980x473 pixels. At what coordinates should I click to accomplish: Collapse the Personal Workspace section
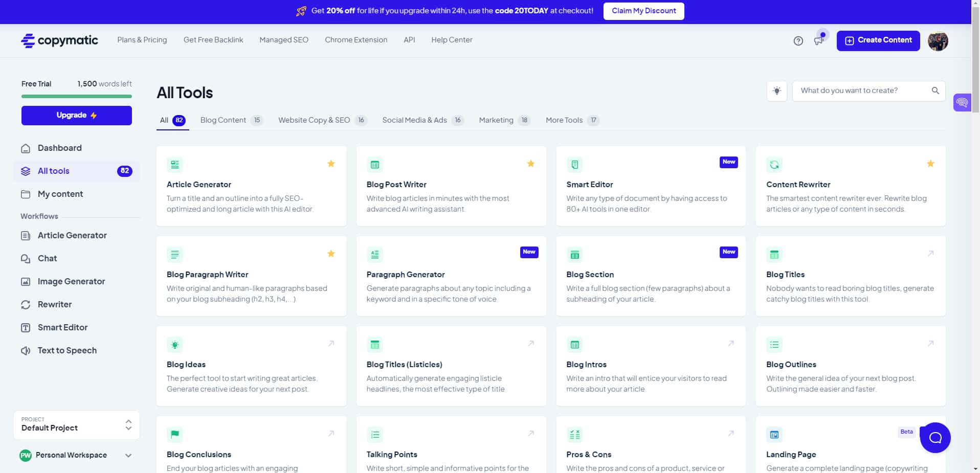click(x=128, y=455)
